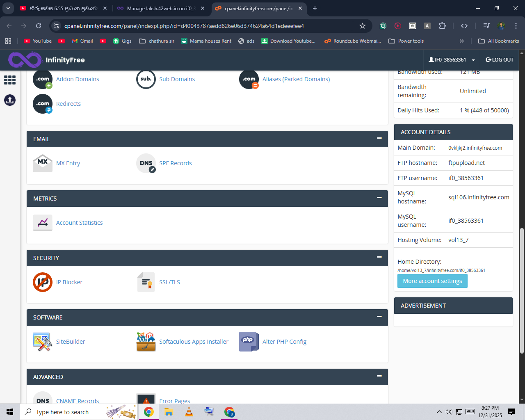Open the Power tools bookmark folder
Screen dimensions: 525x420
406,41
